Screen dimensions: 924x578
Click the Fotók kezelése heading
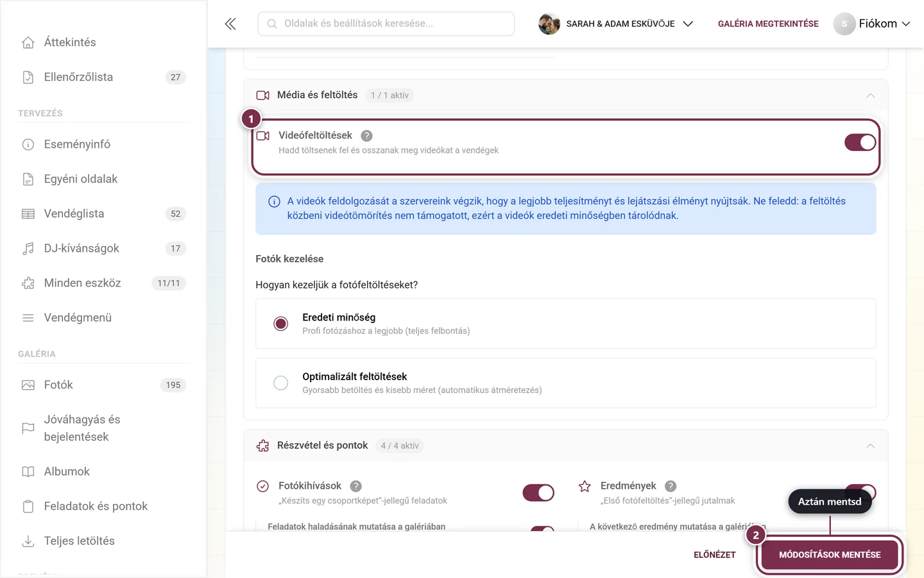point(289,259)
